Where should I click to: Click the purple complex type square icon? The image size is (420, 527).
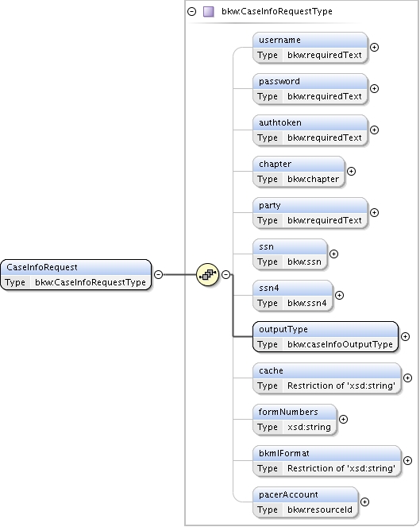click(x=209, y=12)
